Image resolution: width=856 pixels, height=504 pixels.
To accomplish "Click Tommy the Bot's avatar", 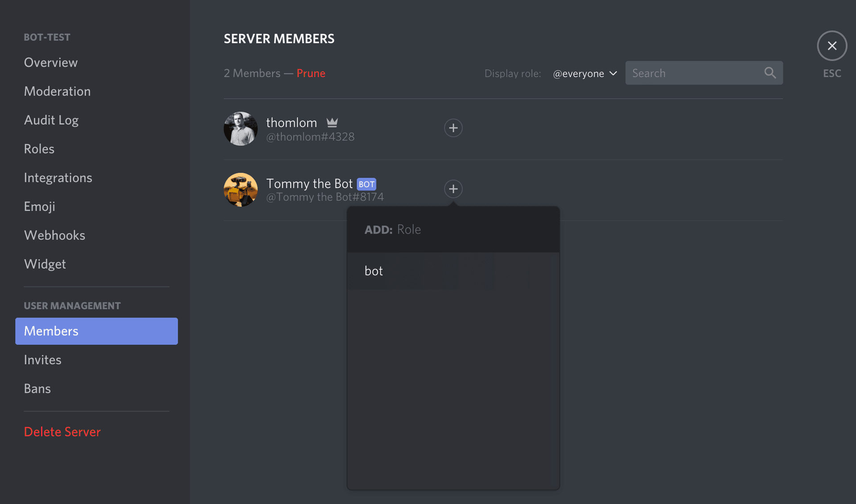I will pos(240,189).
